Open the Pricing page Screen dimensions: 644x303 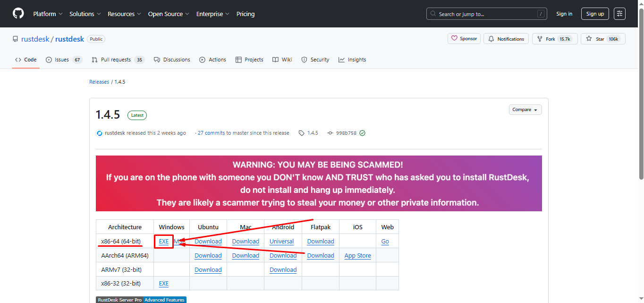[246, 14]
